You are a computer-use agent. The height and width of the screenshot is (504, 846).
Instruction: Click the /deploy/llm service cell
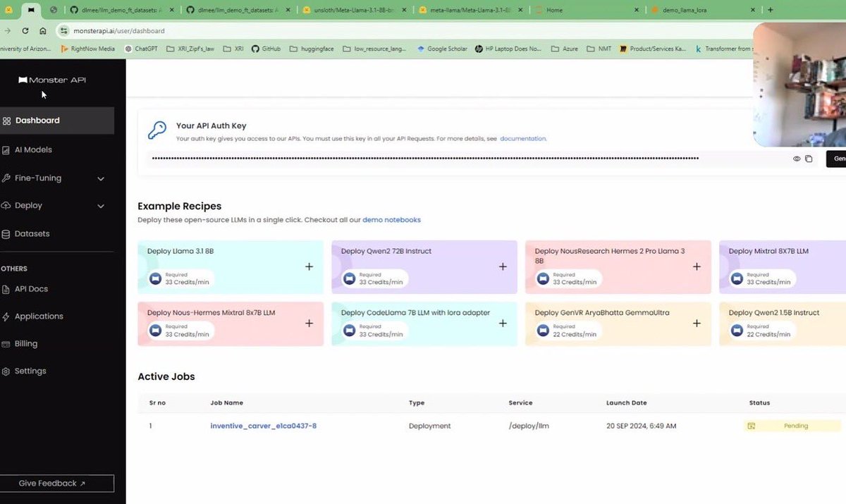pyautogui.click(x=529, y=426)
